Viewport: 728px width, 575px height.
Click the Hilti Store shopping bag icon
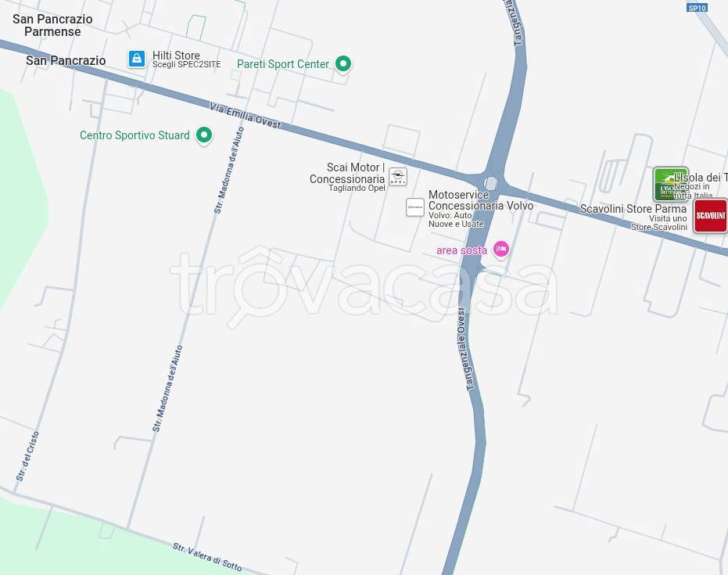[x=137, y=59]
